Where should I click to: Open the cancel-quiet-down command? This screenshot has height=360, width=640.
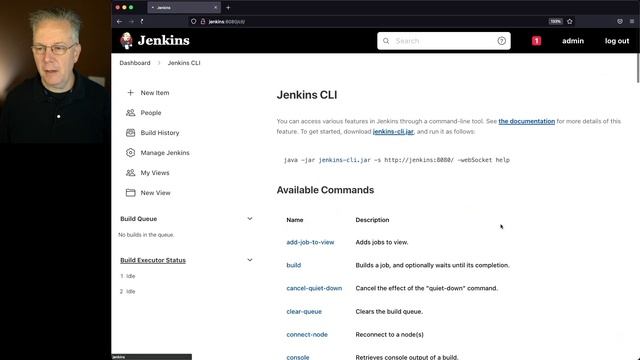(x=314, y=288)
